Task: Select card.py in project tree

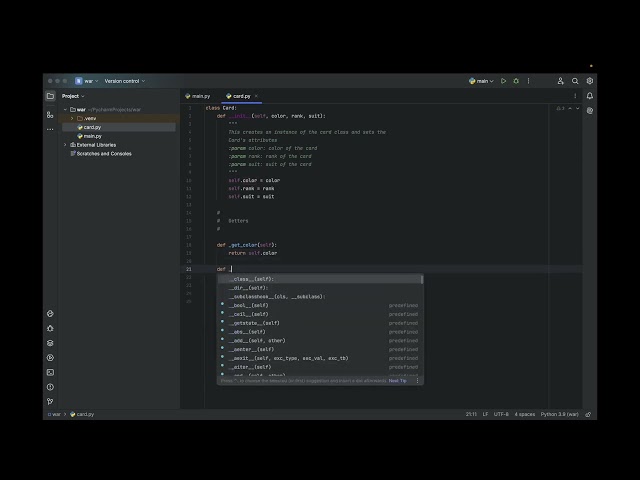Action: point(119,127)
